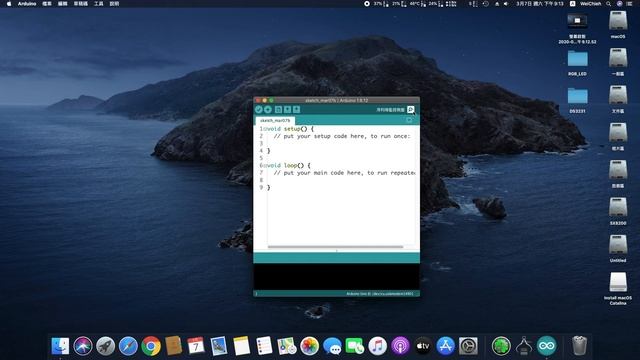Click the board and port status text at window bottom

pyautogui.click(x=380, y=293)
